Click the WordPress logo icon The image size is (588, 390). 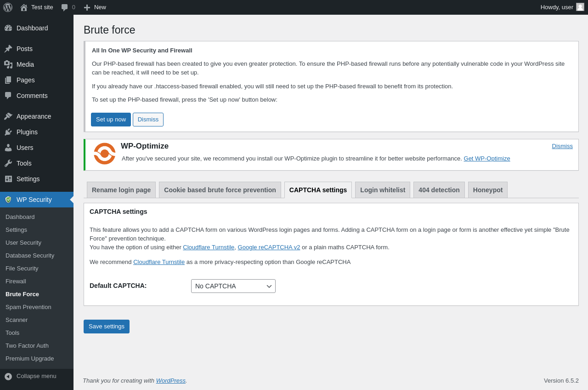click(8, 7)
